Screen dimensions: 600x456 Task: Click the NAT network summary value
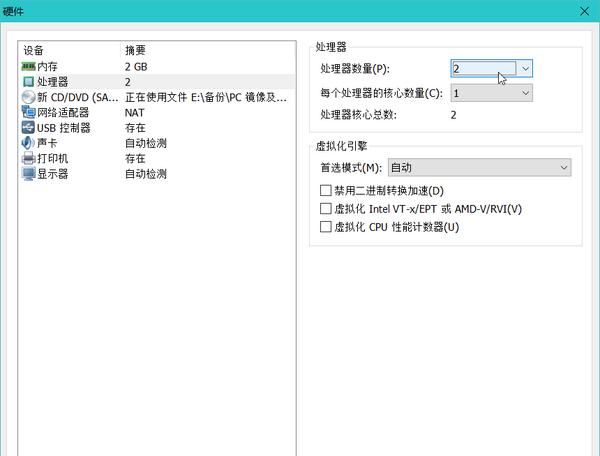134,113
